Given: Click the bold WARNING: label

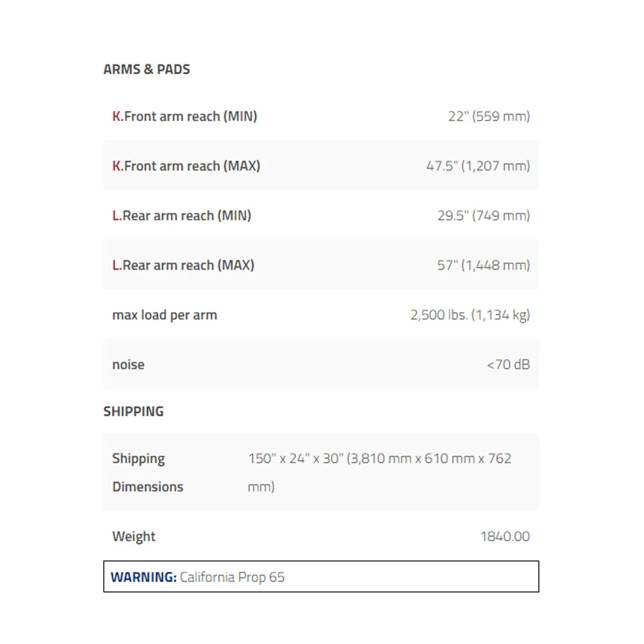Looking at the screenshot, I should (144, 577).
